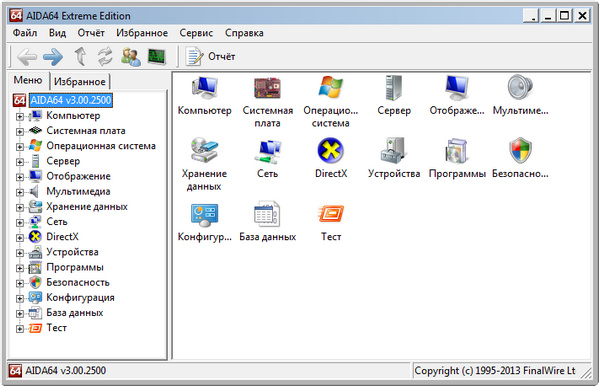Screen dimensions: 599x386
Task: Open the Сервис menu
Action: pos(196,33)
